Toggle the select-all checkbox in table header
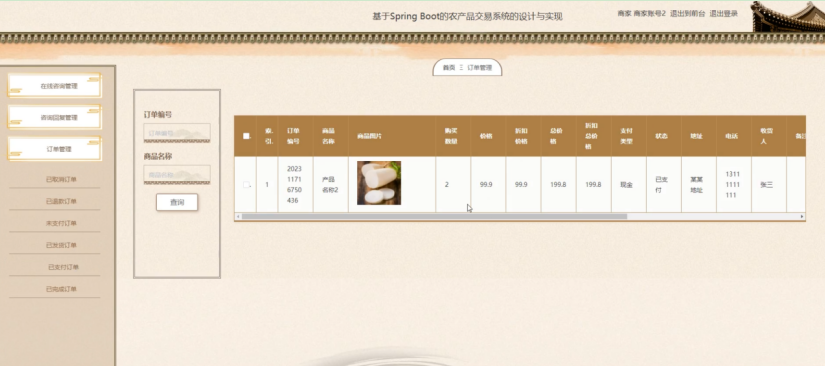Viewport: 825px width, 366px height. (246, 136)
